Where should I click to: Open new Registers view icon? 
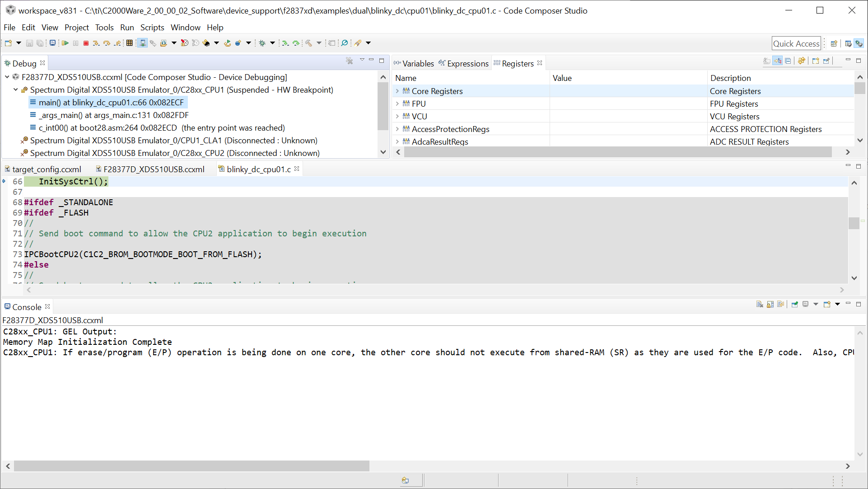coord(816,61)
